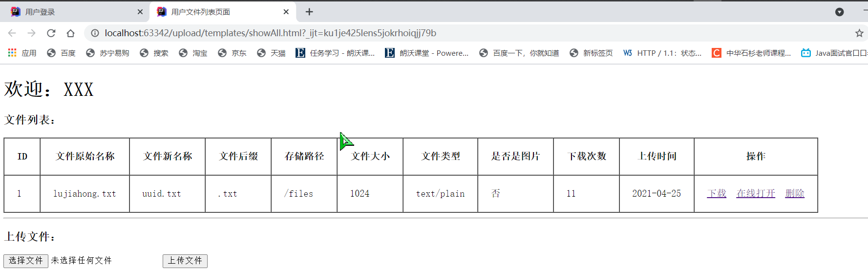Open the 百度 bookmark
Viewport: 868px width, 271px height.
[x=61, y=53]
